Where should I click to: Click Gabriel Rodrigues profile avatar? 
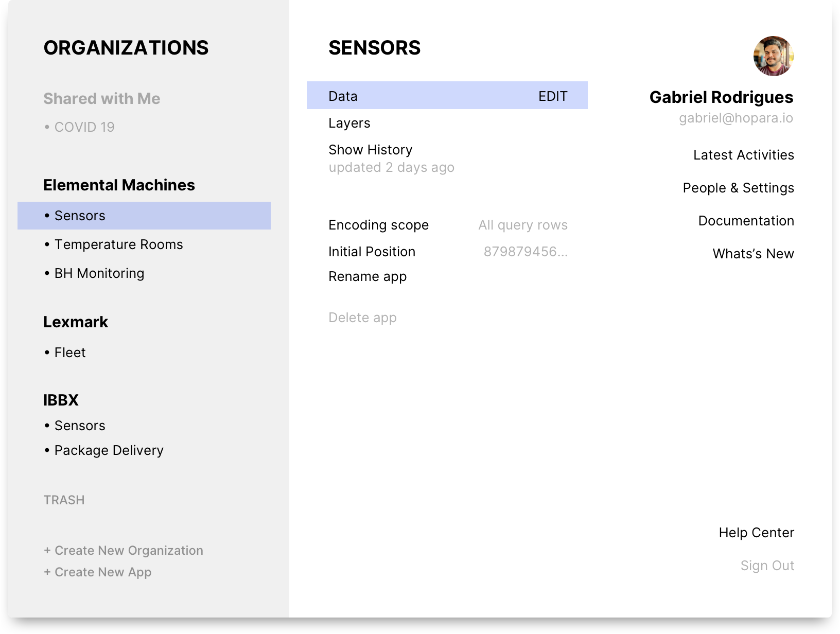point(773,56)
